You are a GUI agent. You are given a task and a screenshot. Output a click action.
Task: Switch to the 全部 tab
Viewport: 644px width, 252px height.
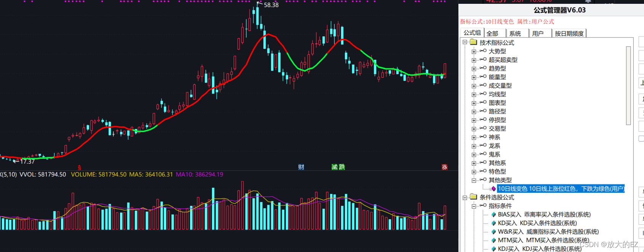click(x=495, y=34)
